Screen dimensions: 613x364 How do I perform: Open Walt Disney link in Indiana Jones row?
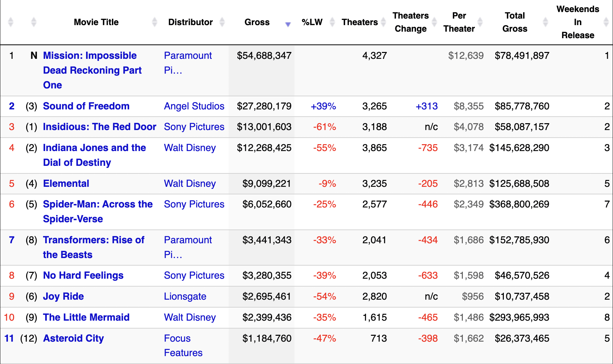[190, 148]
